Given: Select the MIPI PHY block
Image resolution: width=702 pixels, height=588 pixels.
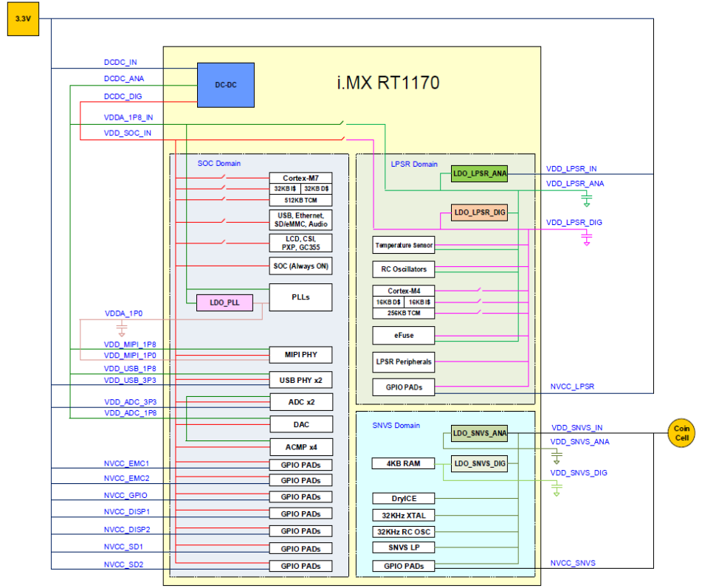Looking at the screenshot, I should pos(300,354).
